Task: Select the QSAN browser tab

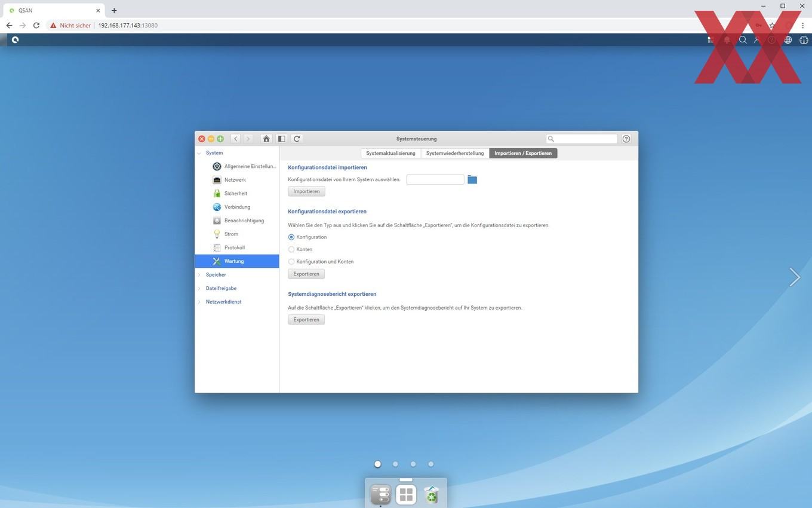Action: click(54, 10)
